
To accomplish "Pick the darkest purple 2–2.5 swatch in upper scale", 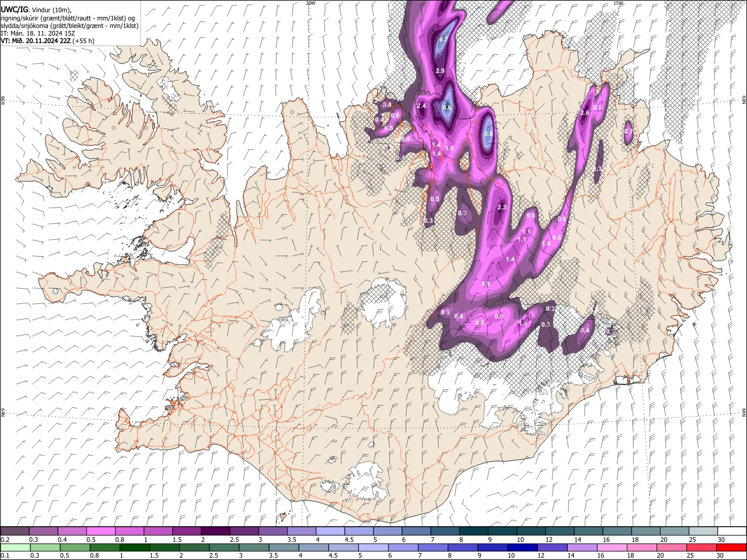I will point(215,531).
